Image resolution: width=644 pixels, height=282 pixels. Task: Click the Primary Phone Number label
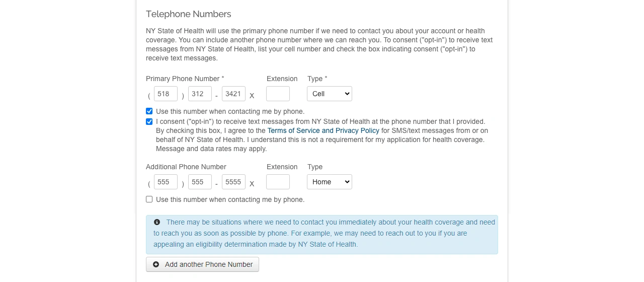click(183, 79)
